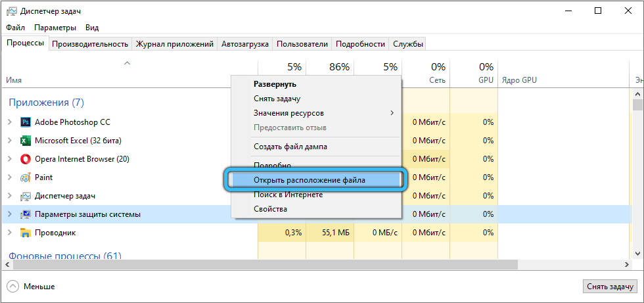The image size is (644, 303).
Task: Click the Диспетчер задач process icon
Action: click(26, 196)
